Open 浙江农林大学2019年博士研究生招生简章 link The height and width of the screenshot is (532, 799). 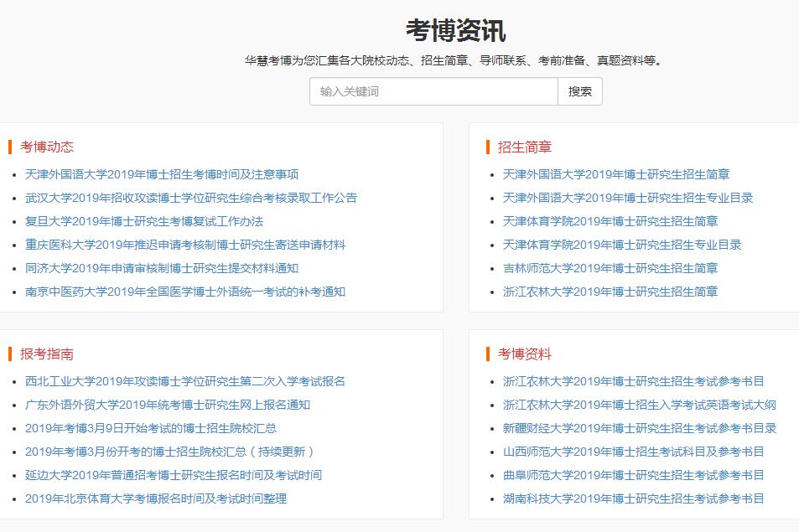[610, 292]
